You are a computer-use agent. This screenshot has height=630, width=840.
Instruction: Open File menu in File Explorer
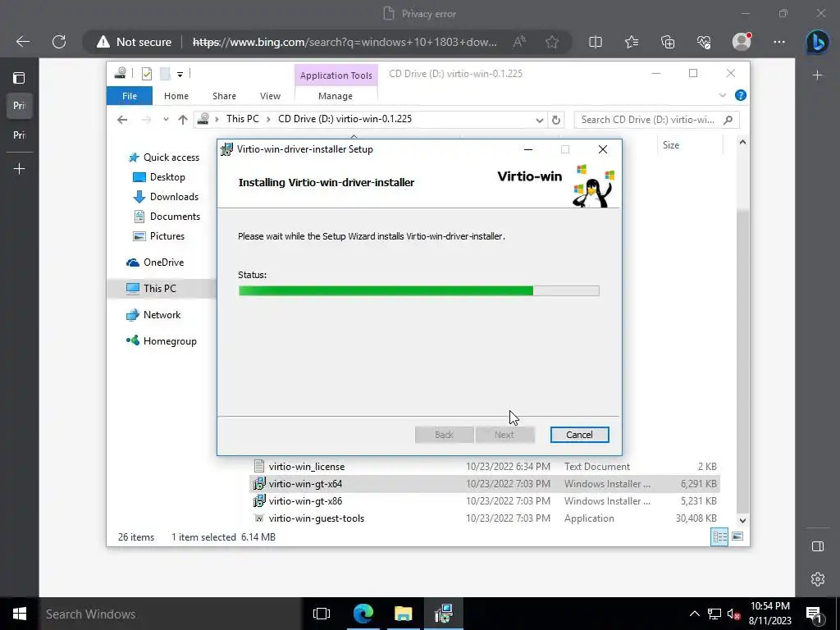pos(130,96)
